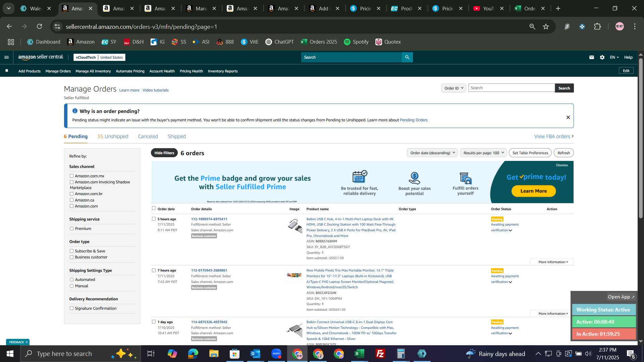Open the Seller Central hamburger menu

tap(6, 57)
